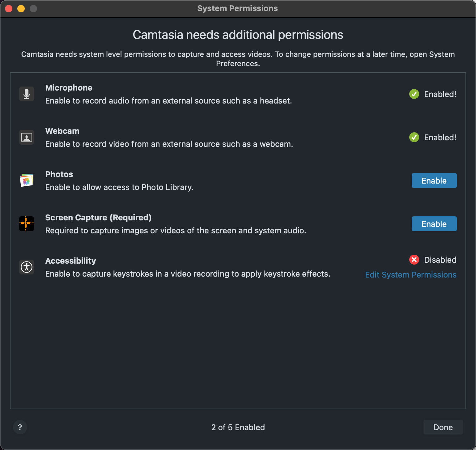Click the Photos library icon
This screenshot has width=476, height=450.
coord(27,180)
